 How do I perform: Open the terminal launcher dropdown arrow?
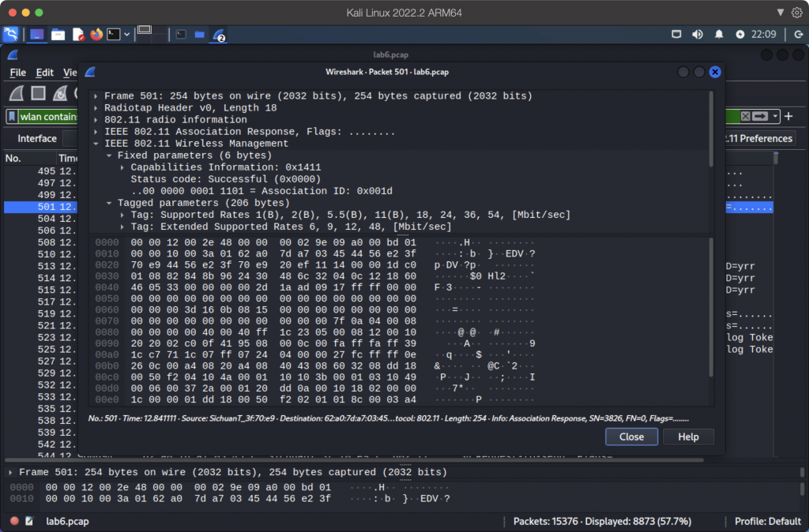coord(126,35)
